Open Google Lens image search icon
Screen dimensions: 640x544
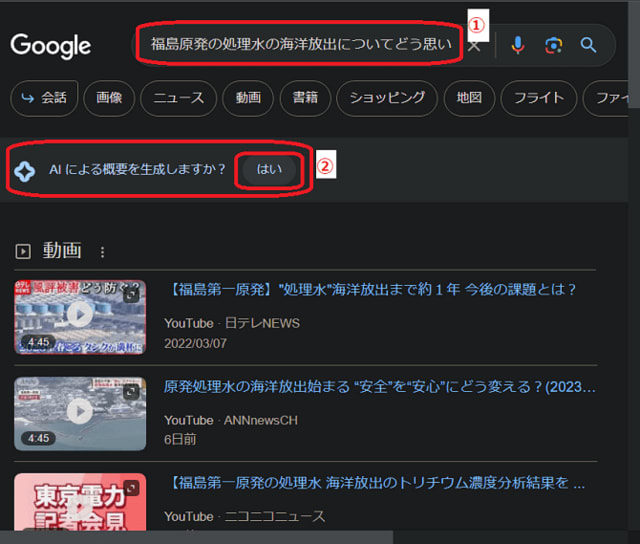point(553,45)
